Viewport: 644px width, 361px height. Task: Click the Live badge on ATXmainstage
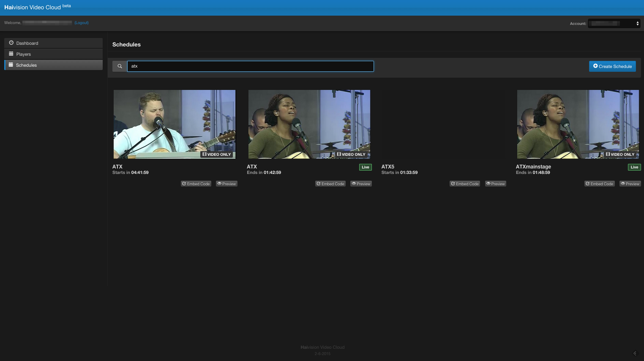tap(634, 167)
